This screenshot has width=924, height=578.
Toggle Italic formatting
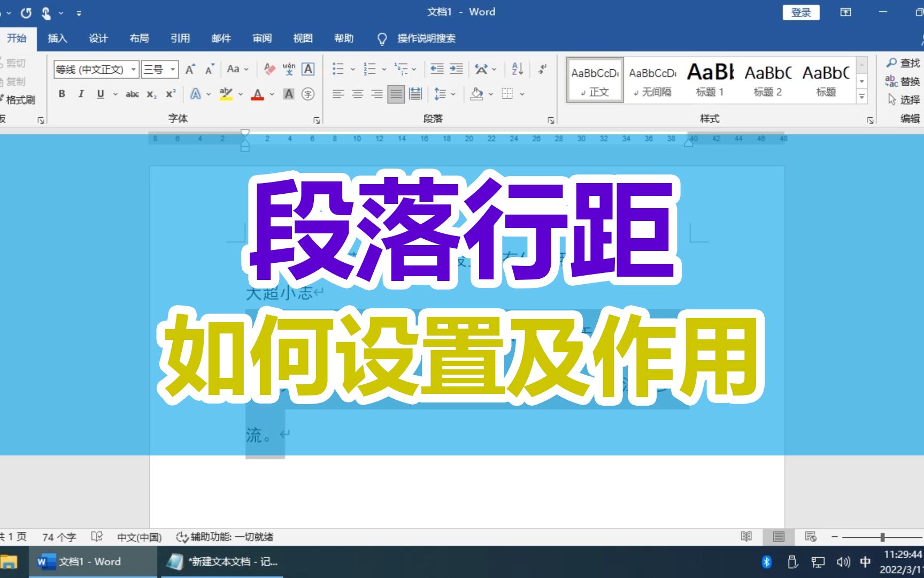pyautogui.click(x=81, y=94)
